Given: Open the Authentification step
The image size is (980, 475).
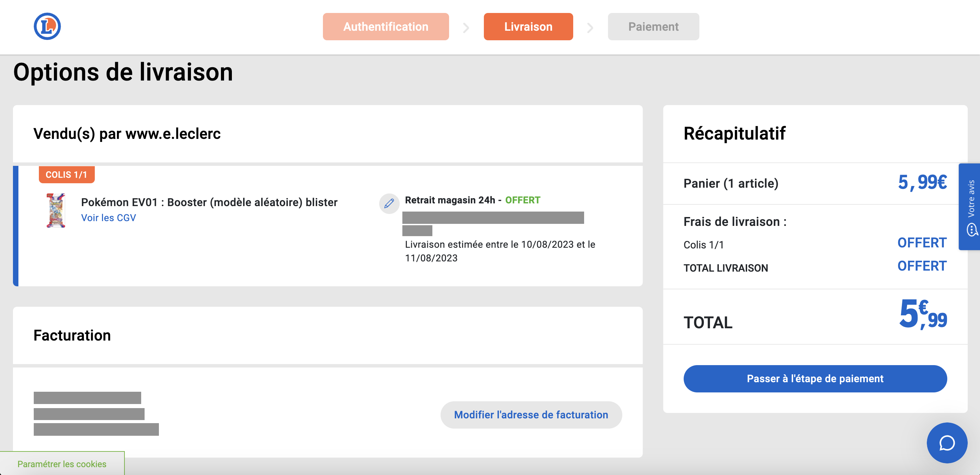Looking at the screenshot, I should coord(386,27).
